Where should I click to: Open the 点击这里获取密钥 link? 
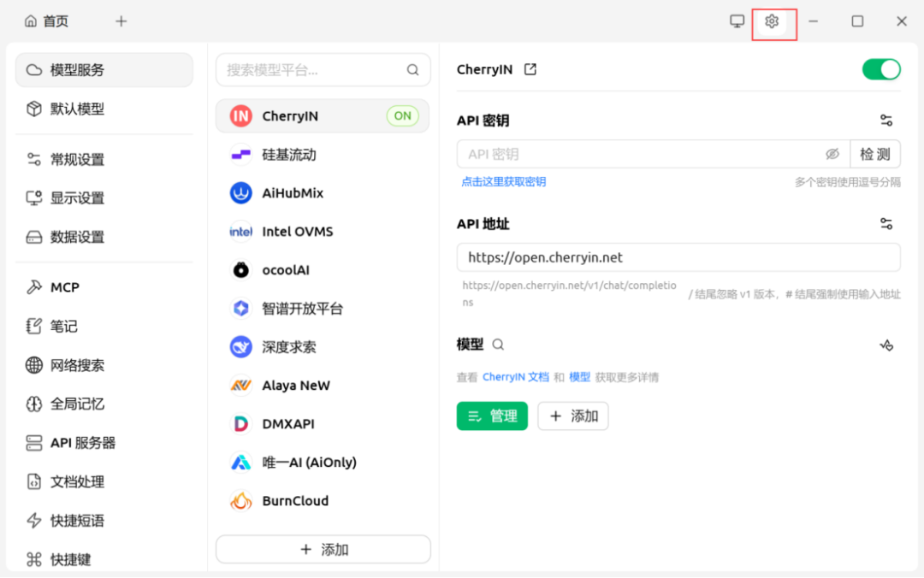click(504, 182)
